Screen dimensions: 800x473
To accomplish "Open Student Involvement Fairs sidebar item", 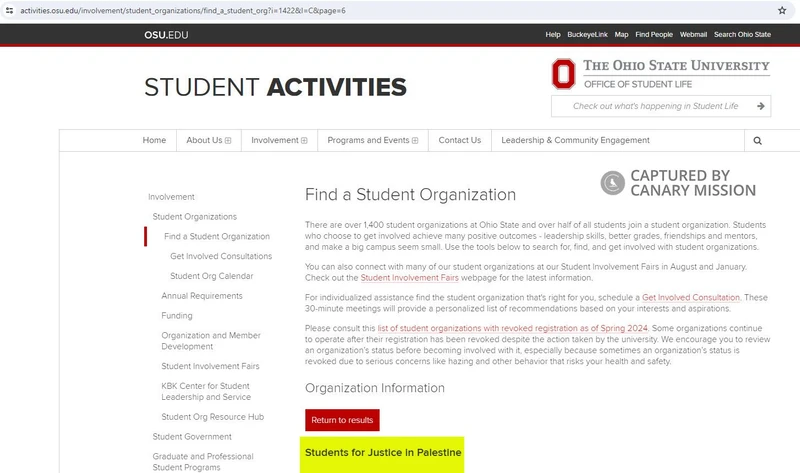I will [210, 366].
